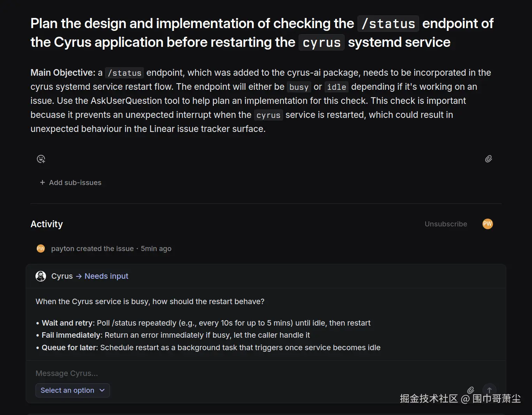This screenshot has width=532, height=415.
Task: Open the Cyrus agent avatar
Action: point(41,276)
